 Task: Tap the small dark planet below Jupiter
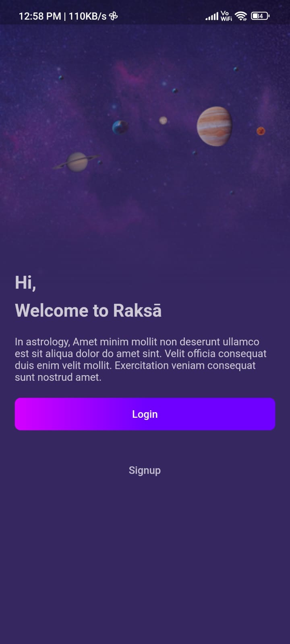(195, 153)
